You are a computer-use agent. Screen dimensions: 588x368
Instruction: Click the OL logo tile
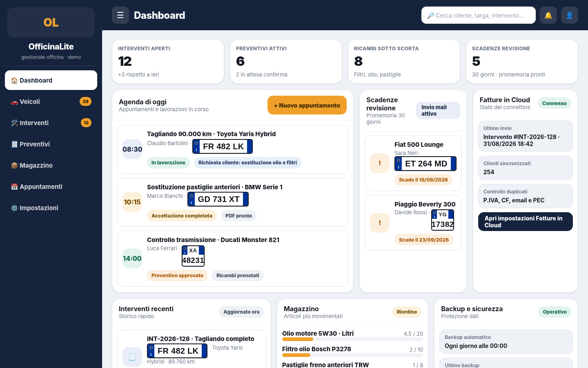tap(51, 22)
